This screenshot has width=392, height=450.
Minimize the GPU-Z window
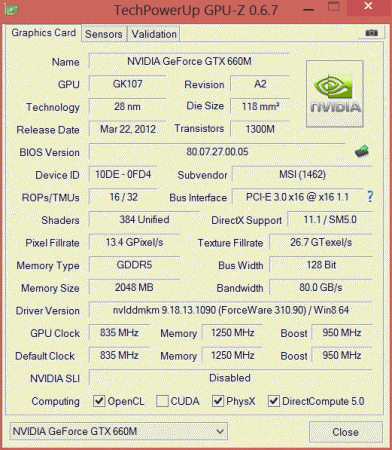click(x=308, y=9)
